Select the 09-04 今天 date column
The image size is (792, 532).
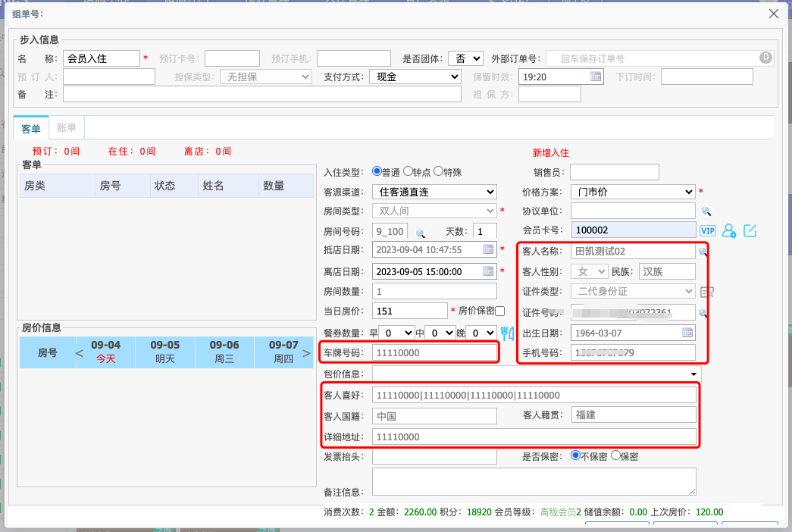coord(105,352)
